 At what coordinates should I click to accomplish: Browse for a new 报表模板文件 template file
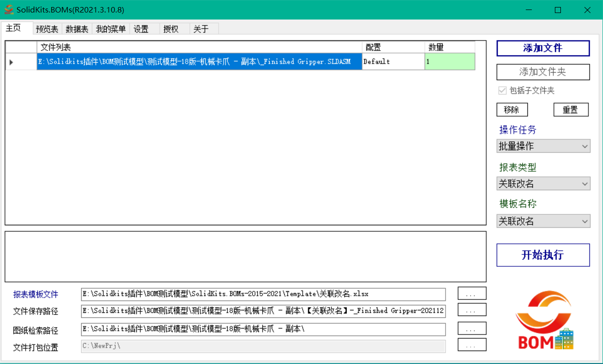[471, 293]
